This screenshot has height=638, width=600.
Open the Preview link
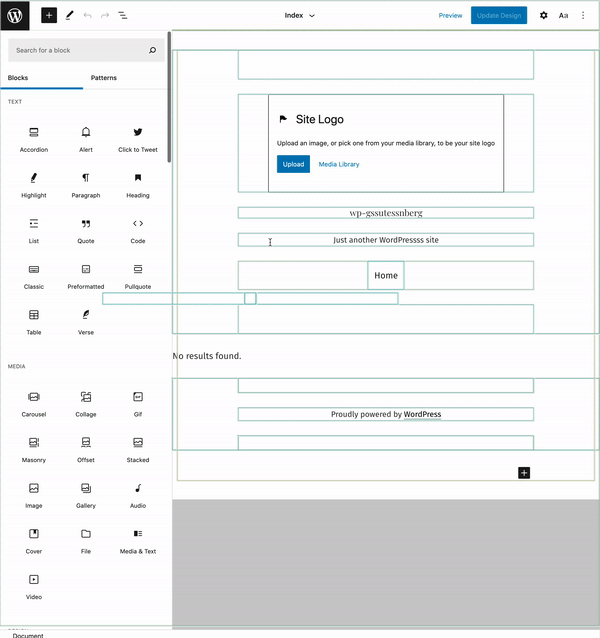pos(450,15)
